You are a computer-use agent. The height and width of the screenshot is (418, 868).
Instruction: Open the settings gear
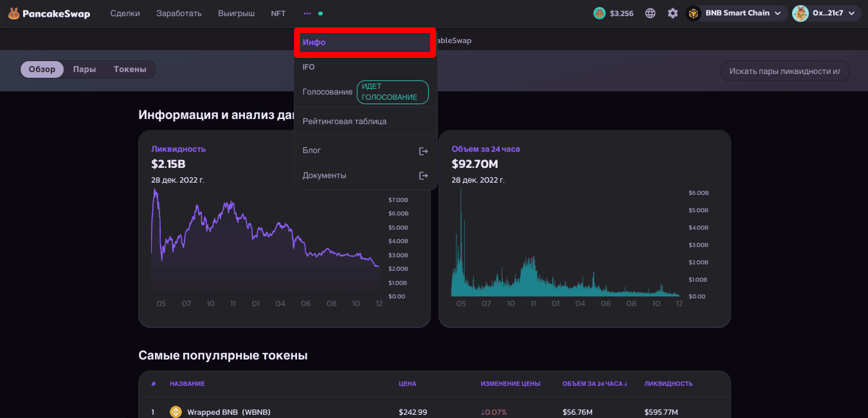[x=673, y=14]
